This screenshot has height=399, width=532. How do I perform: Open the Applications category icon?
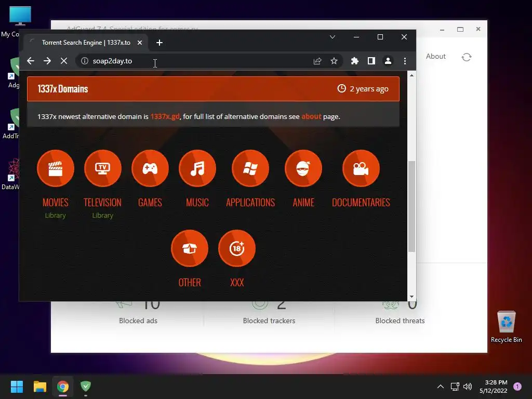[250, 168]
